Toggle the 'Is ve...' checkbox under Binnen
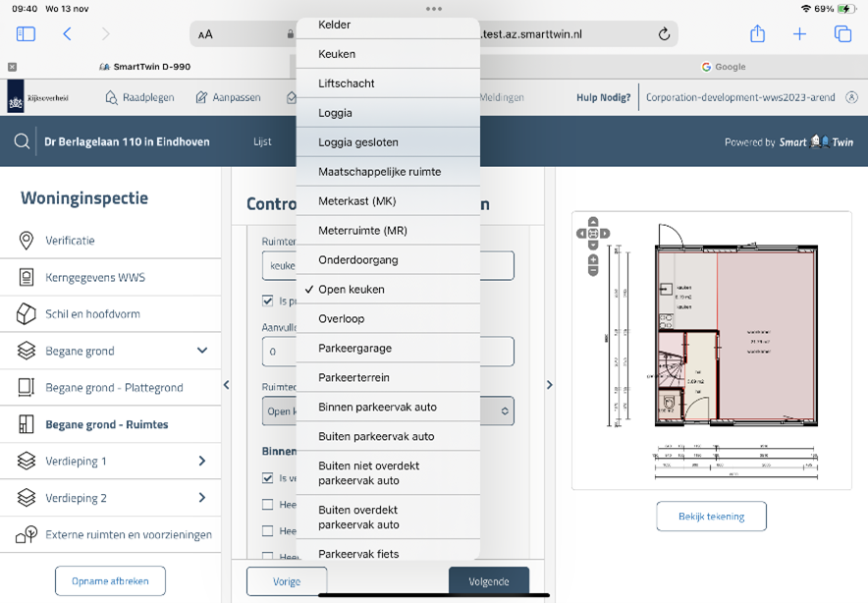868x603 pixels. [267, 478]
